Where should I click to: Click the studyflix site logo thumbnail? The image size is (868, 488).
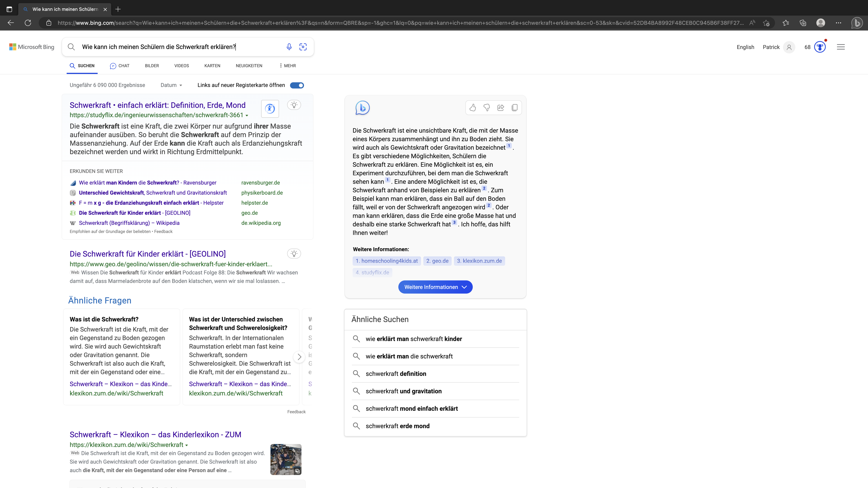tap(270, 108)
